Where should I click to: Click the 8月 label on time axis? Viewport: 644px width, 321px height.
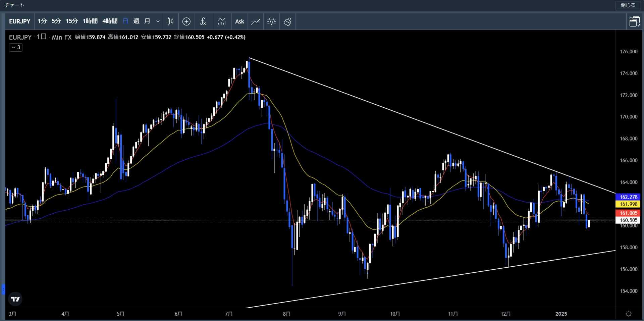(286, 314)
